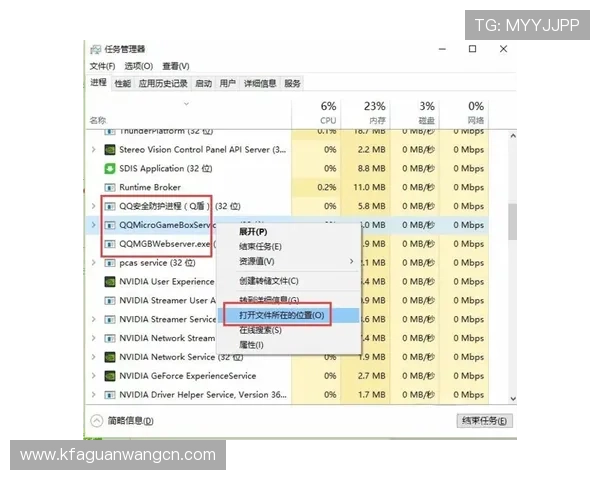Viewport: 600px width, 480px height.
Task: Open the 资源值(V) submenu arrow
Action: (351, 261)
